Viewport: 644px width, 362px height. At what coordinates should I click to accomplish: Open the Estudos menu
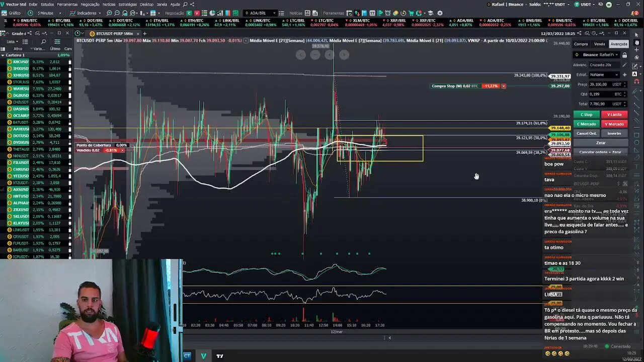47,4
